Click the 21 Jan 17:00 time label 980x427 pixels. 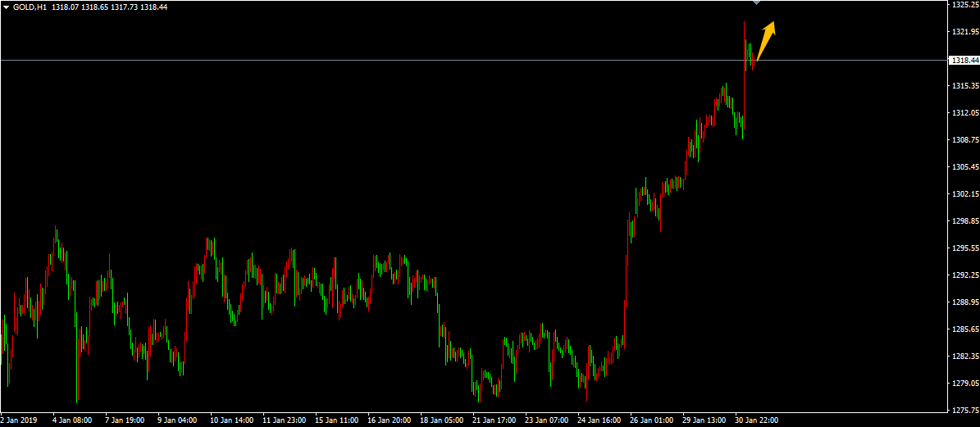click(x=495, y=420)
